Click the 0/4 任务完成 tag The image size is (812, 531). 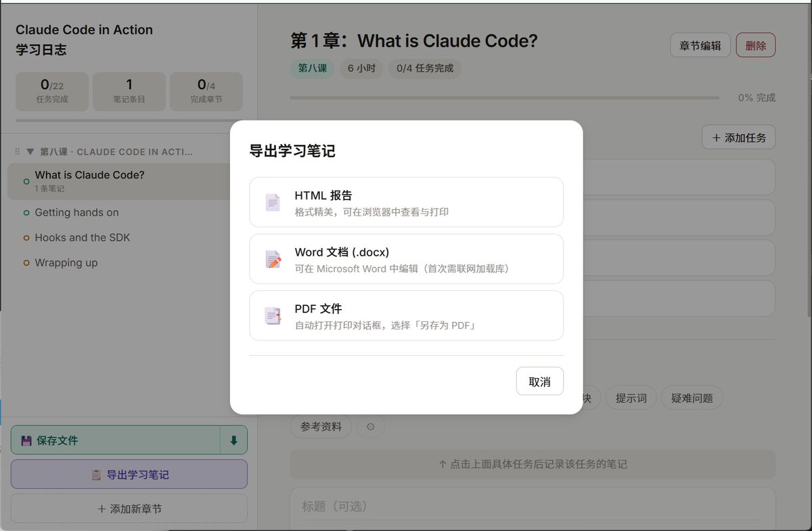[x=425, y=68]
